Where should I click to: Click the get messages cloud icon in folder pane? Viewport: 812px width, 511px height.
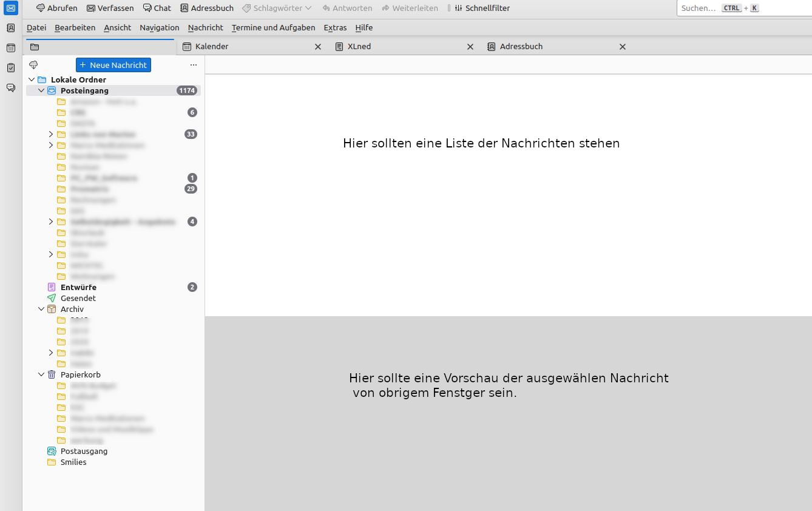(x=34, y=65)
